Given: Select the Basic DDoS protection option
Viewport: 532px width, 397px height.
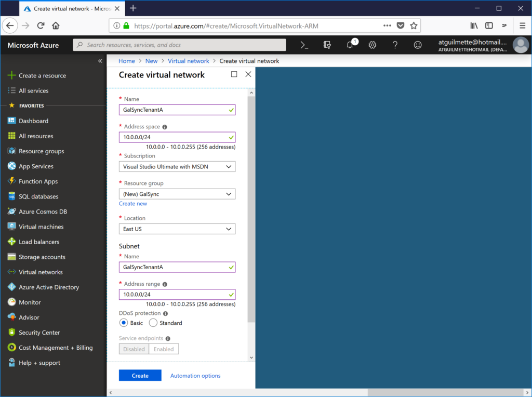Looking at the screenshot, I should tap(123, 323).
